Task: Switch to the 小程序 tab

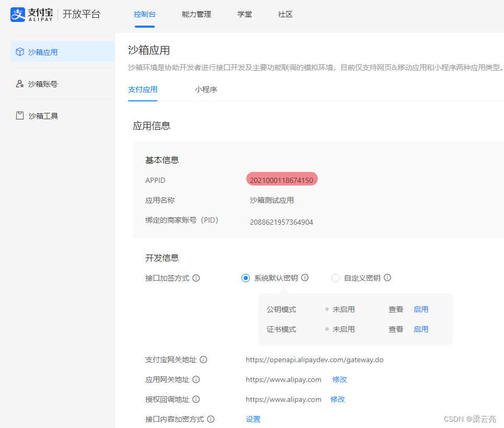Action: 205,89
